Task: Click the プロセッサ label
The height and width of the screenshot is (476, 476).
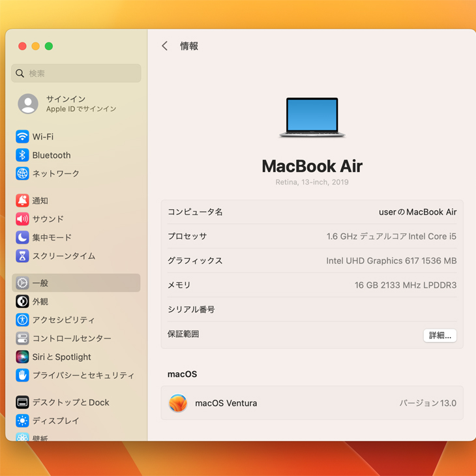Action: point(187,236)
